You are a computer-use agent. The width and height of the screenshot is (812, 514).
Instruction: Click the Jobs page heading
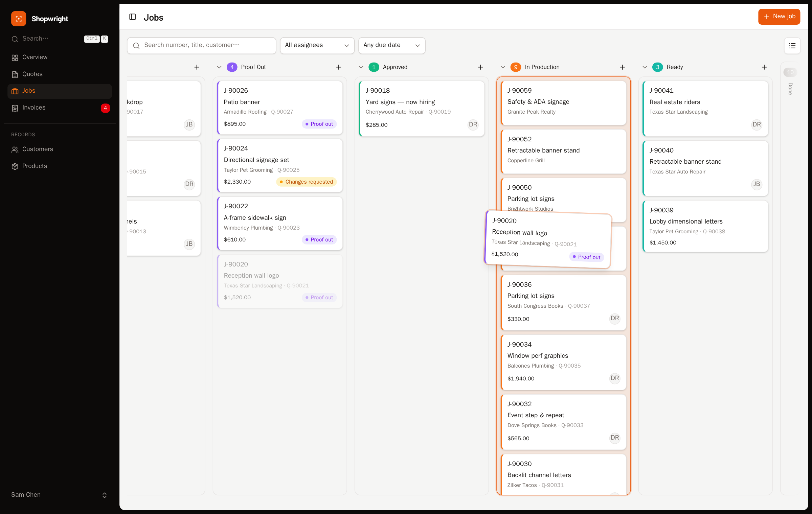tap(153, 18)
